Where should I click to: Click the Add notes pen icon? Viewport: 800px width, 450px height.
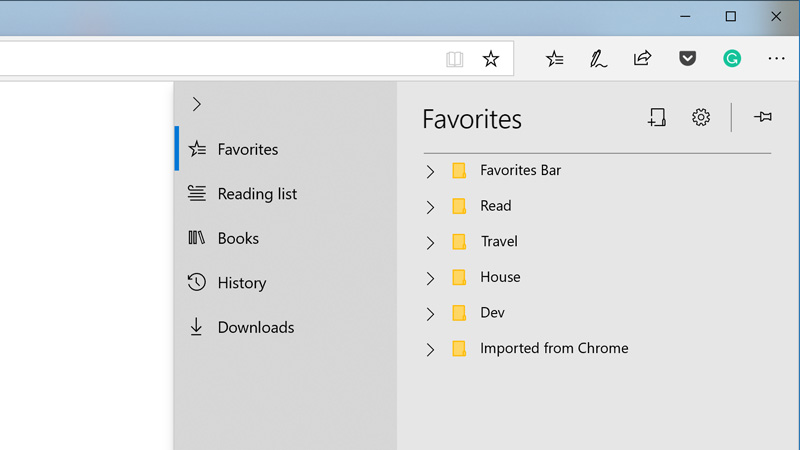click(x=598, y=59)
